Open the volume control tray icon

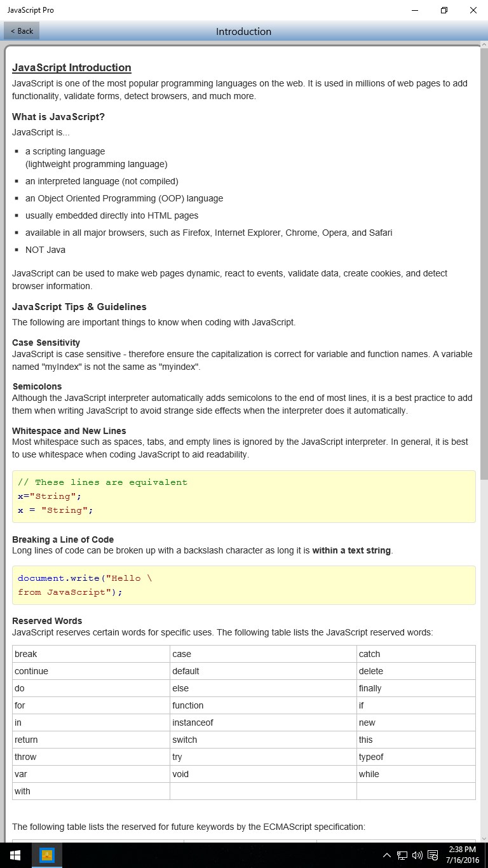(x=417, y=855)
